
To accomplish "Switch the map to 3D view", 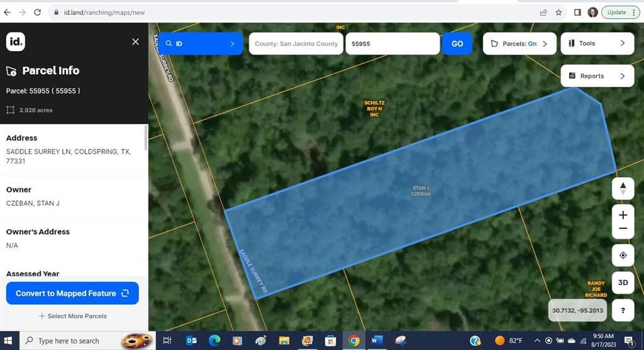I will [x=623, y=283].
